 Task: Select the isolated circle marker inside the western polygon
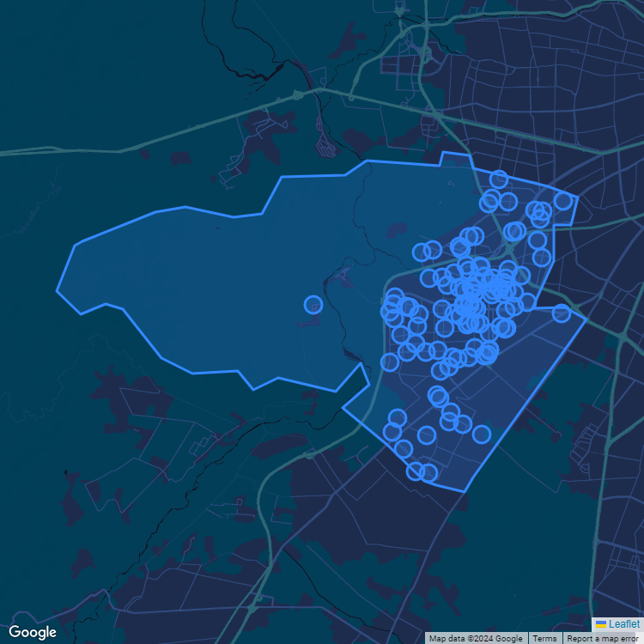313,305
